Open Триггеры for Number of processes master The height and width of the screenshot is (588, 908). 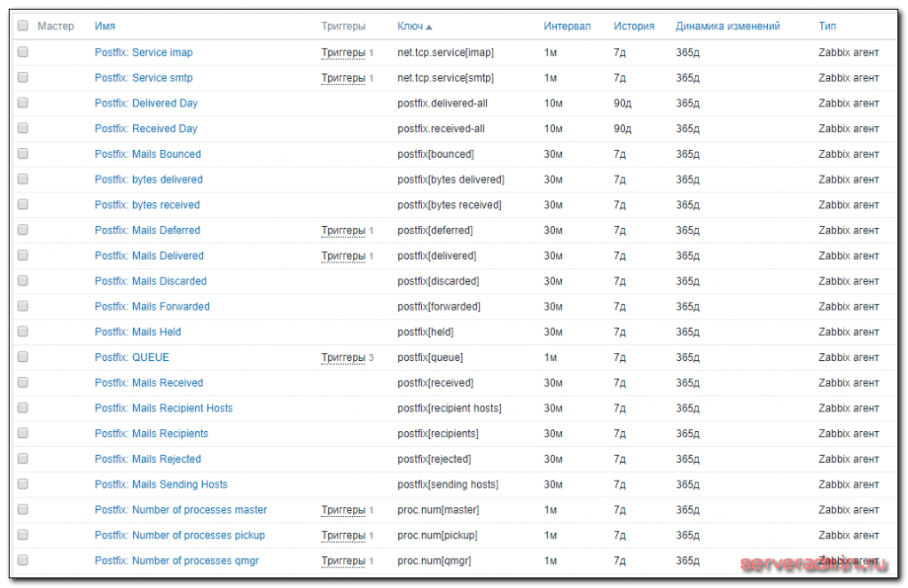(343, 510)
